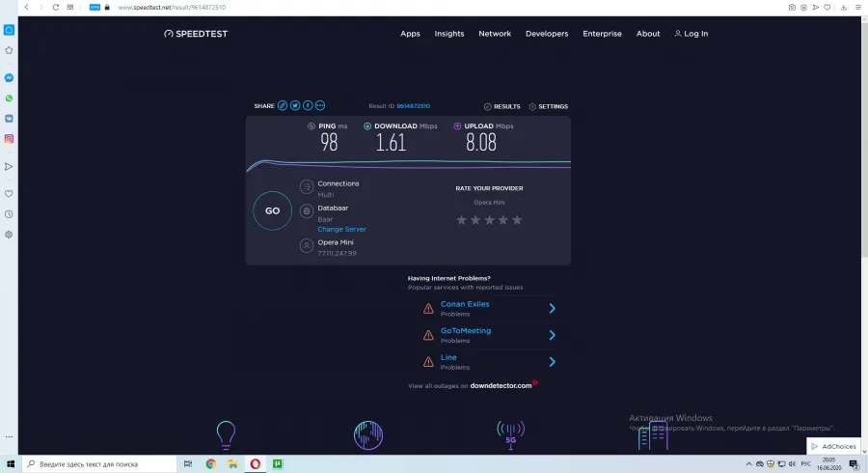Rate provider five stars
868x473 pixels.
[517, 220]
